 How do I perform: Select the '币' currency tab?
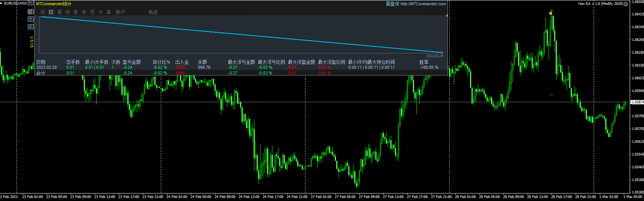coord(92,12)
